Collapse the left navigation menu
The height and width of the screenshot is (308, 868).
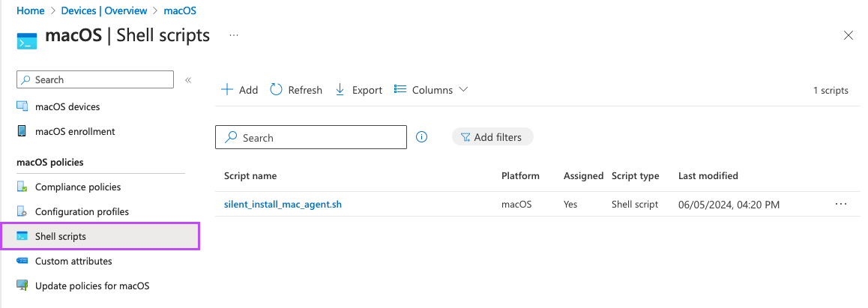tap(188, 79)
